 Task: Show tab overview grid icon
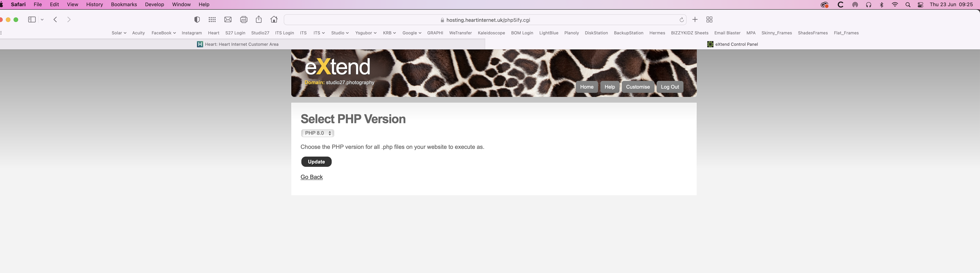tap(710, 20)
